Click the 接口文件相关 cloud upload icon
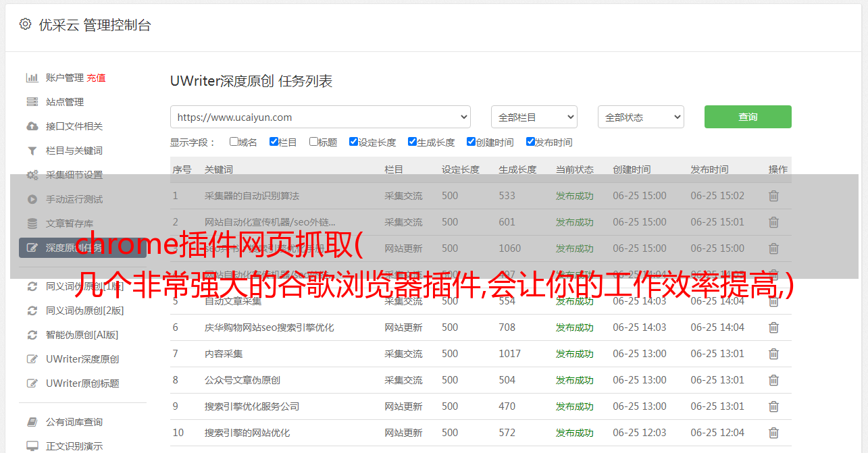This screenshot has width=868, height=453. click(x=32, y=126)
